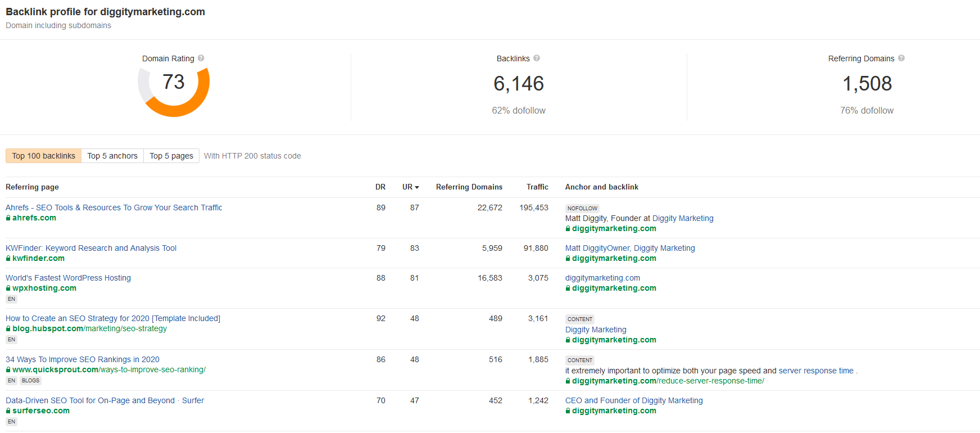Viewport: 980px width, 433px height.
Task: Click the UR column sort arrow
Action: point(417,187)
